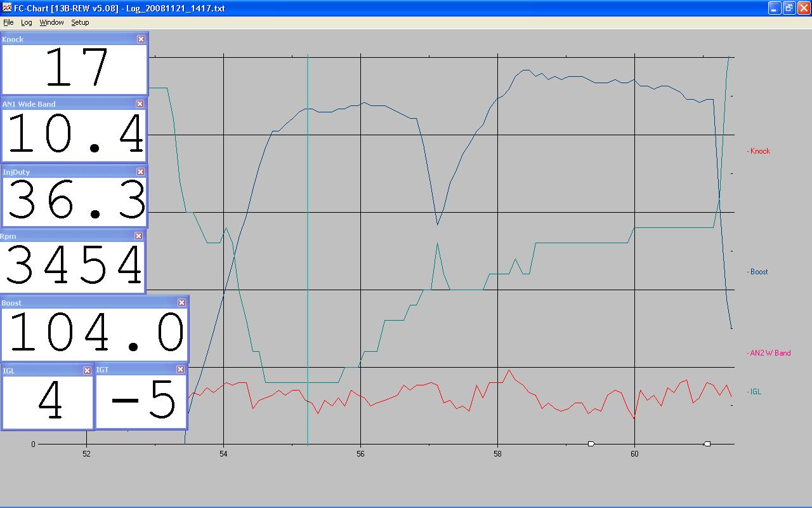Select the Boost legend label

(758, 272)
